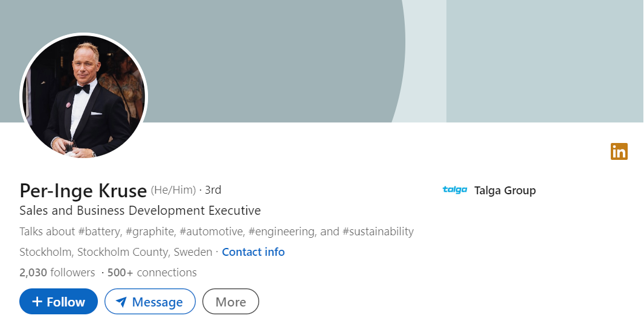
Task: Select the #automotive hashtag
Action: pos(211,231)
